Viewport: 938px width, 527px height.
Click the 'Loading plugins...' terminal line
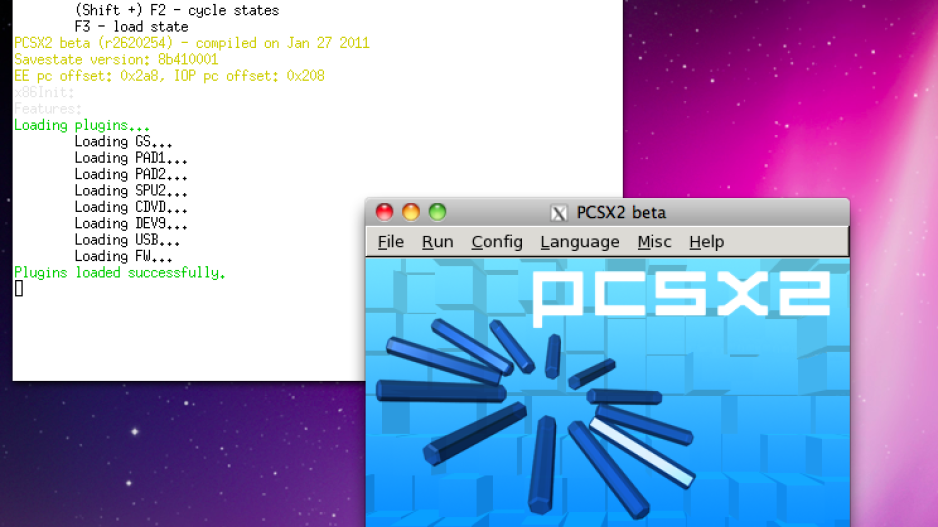[x=81, y=126]
